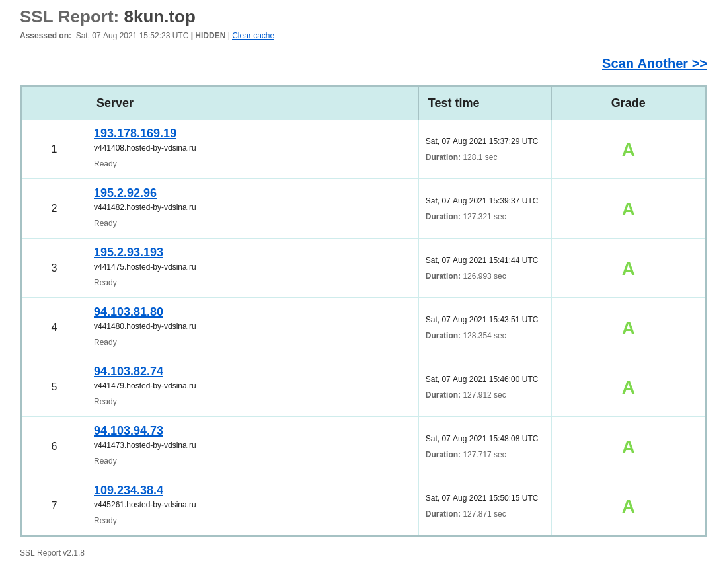Select hostname v441479.hosted-by-vdsina.ru
Image resolution: width=727 pixels, height=588 pixels.
pyautogui.click(x=145, y=386)
